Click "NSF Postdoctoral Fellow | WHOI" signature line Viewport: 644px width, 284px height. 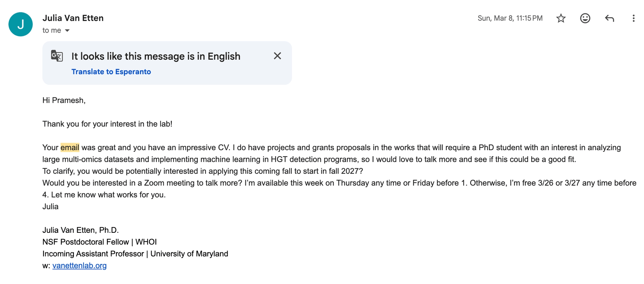point(99,242)
